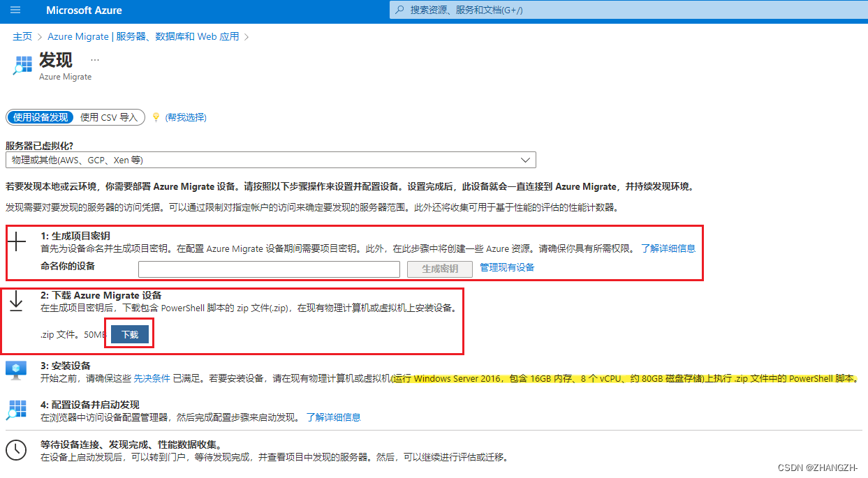
Task: Focus the 命名你的设备 input field
Action: coord(269,269)
